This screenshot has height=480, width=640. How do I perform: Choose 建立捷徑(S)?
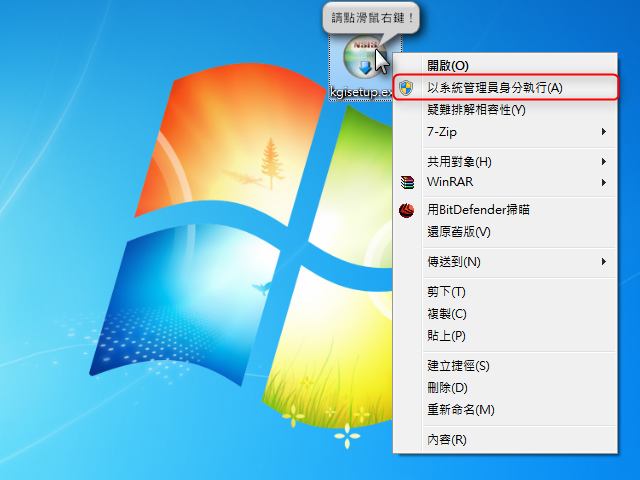pyautogui.click(x=505, y=366)
